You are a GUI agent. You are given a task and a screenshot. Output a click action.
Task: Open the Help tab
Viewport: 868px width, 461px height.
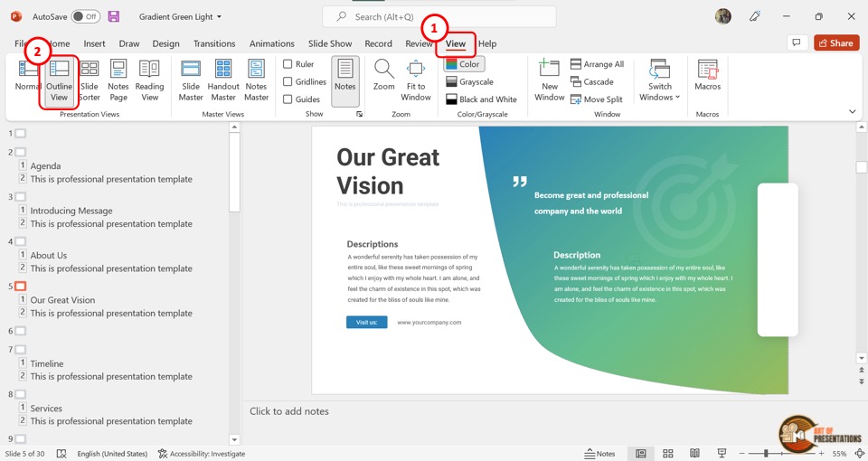[487, 43]
